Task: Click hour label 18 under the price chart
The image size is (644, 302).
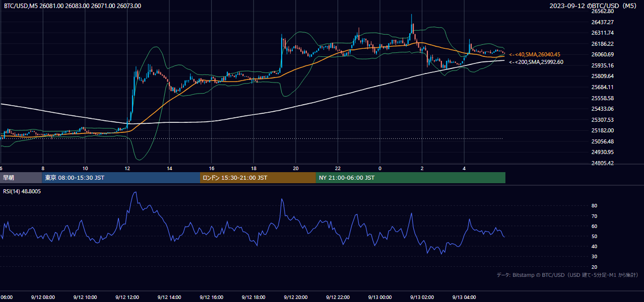Action: (x=253, y=169)
